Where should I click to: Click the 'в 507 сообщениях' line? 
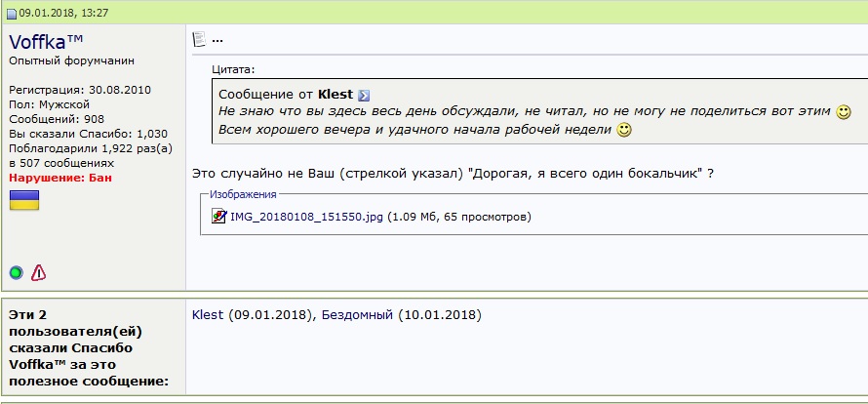point(61,164)
